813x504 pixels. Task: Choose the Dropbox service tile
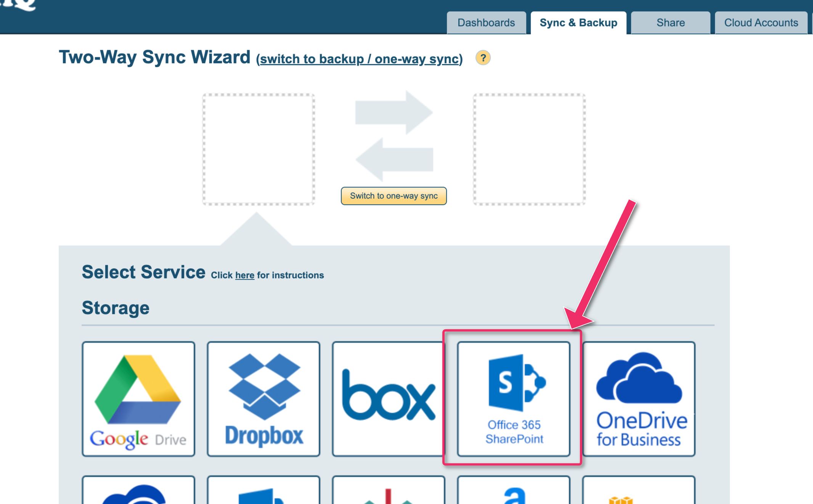[264, 399]
